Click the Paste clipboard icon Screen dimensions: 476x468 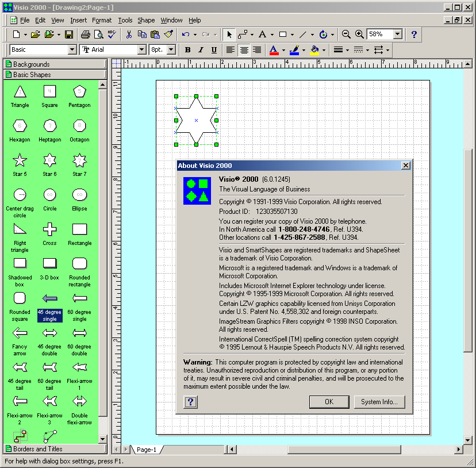pyautogui.click(x=155, y=34)
